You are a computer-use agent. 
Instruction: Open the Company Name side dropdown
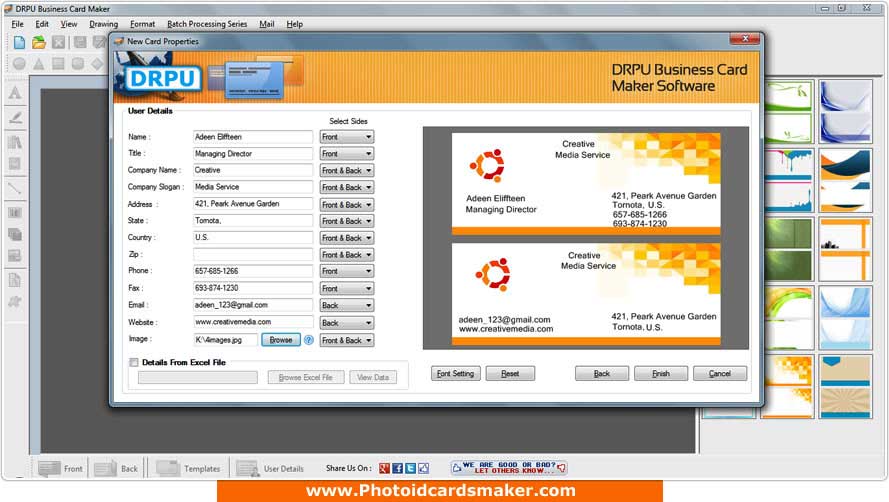coord(346,170)
